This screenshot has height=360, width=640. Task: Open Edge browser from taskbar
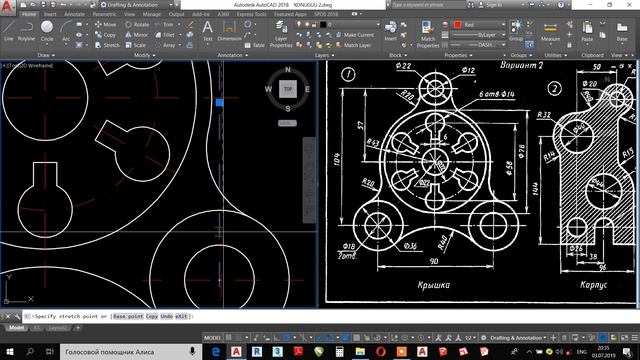[216, 351]
